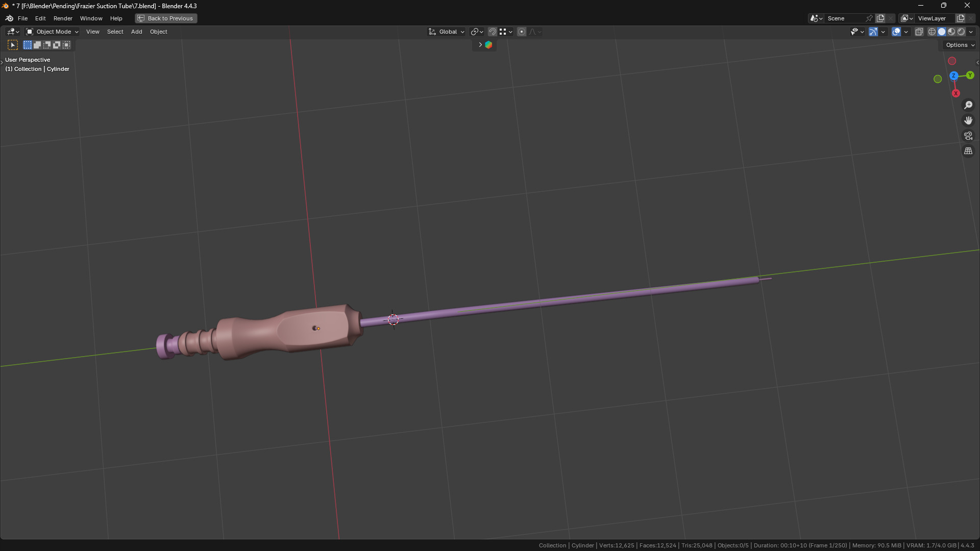
Task: Open the Select menu in the viewport header
Action: click(115, 32)
